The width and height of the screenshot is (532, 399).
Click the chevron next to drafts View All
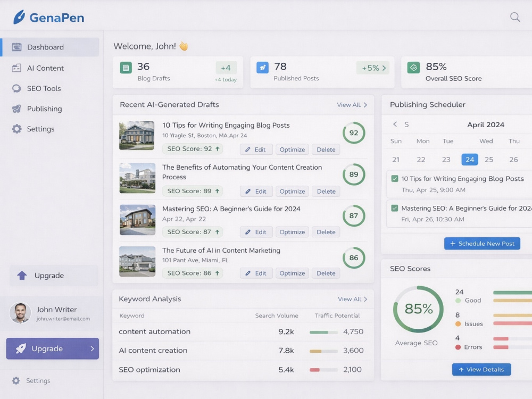tap(365, 105)
